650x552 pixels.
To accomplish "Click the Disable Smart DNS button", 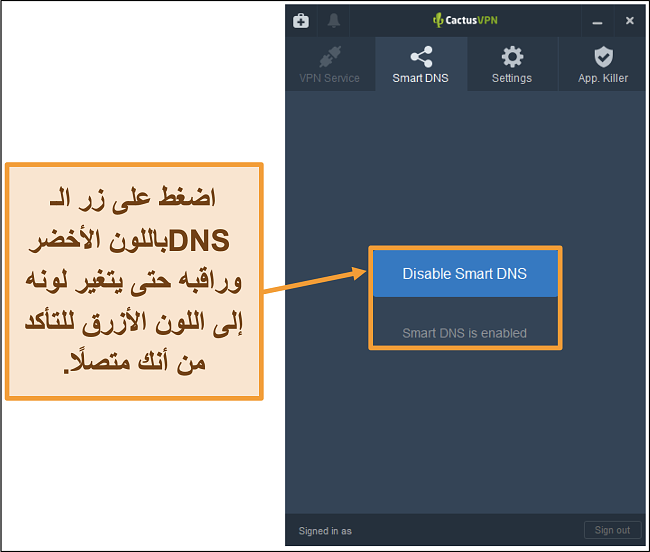I will pos(465,274).
